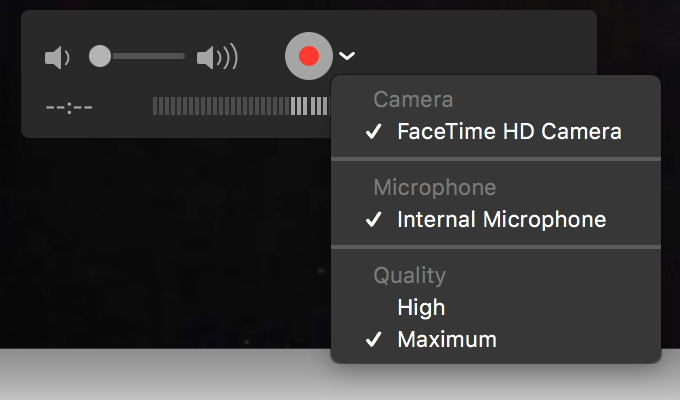
Task: Start recording with the red record button
Action: [309, 56]
